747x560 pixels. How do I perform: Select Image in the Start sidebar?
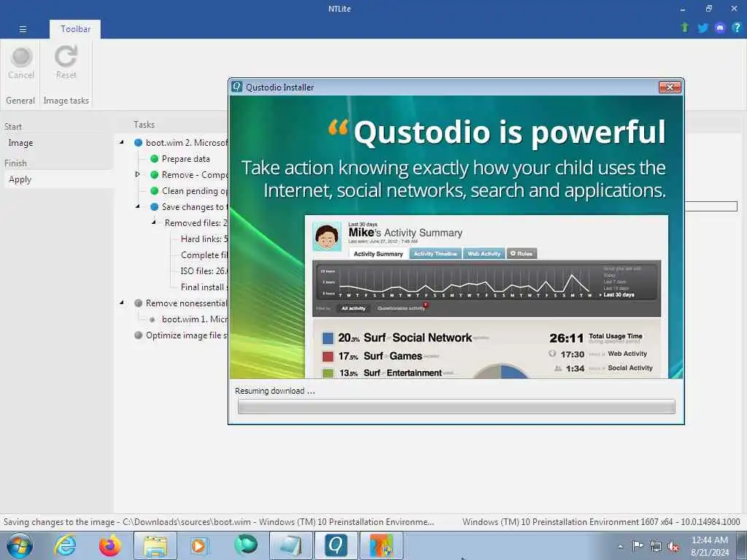[x=20, y=143]
